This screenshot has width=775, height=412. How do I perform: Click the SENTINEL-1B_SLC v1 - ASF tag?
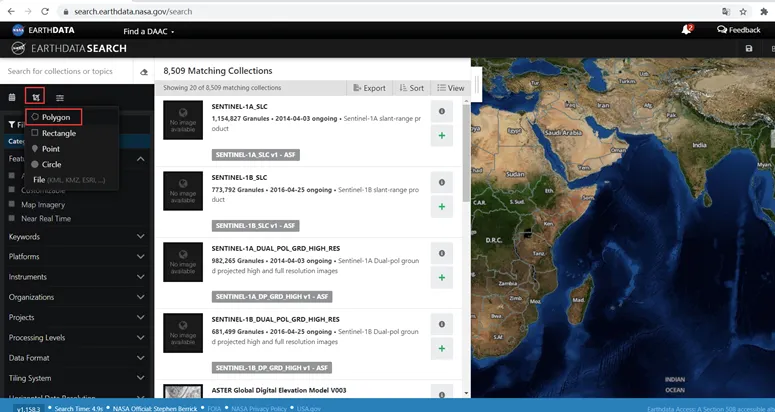[256, 226]
